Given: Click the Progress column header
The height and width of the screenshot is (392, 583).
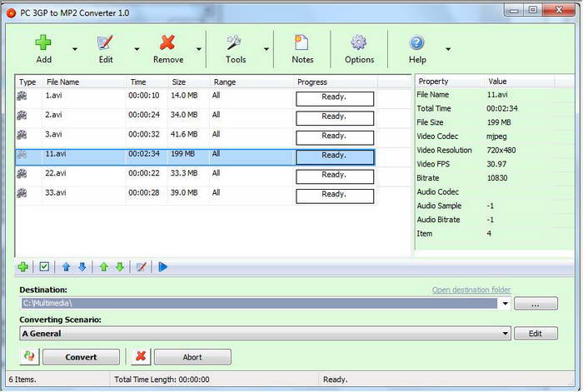Looking at the screenshot, I should (x=336, y=82).
